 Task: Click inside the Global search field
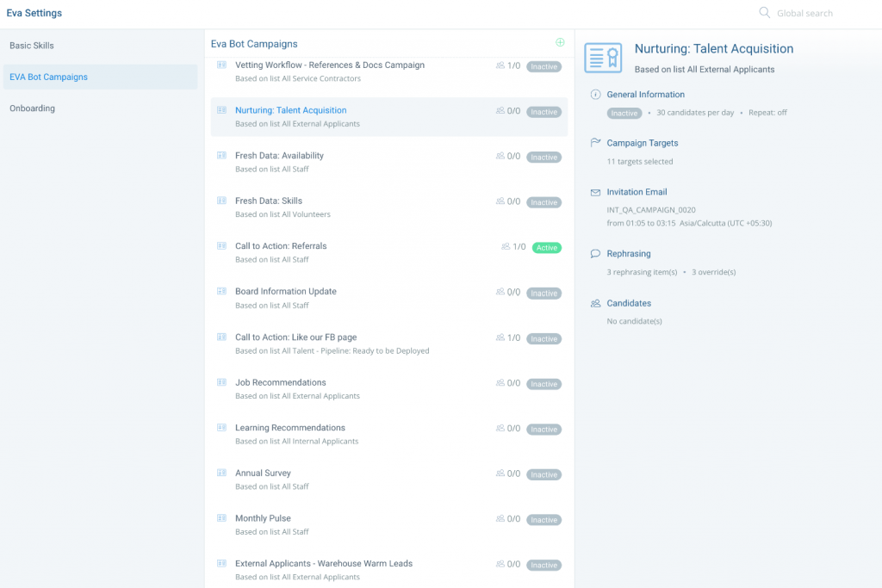point(805,13)
